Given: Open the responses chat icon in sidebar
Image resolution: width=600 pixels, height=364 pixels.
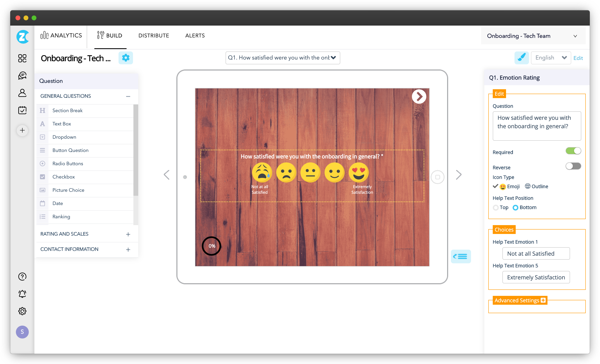Looking at the screenshot, I should 22,76.
